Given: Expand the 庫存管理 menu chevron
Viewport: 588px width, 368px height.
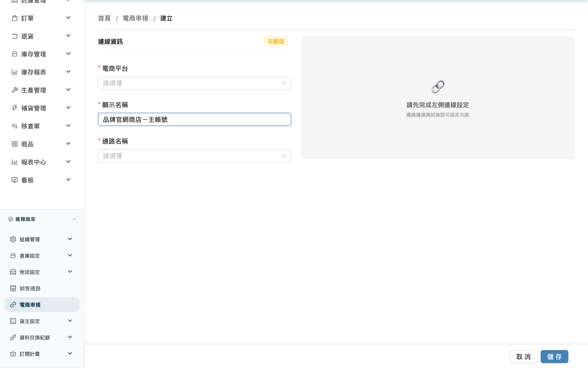Looking at the screenshot, I should tap(69, 54).
